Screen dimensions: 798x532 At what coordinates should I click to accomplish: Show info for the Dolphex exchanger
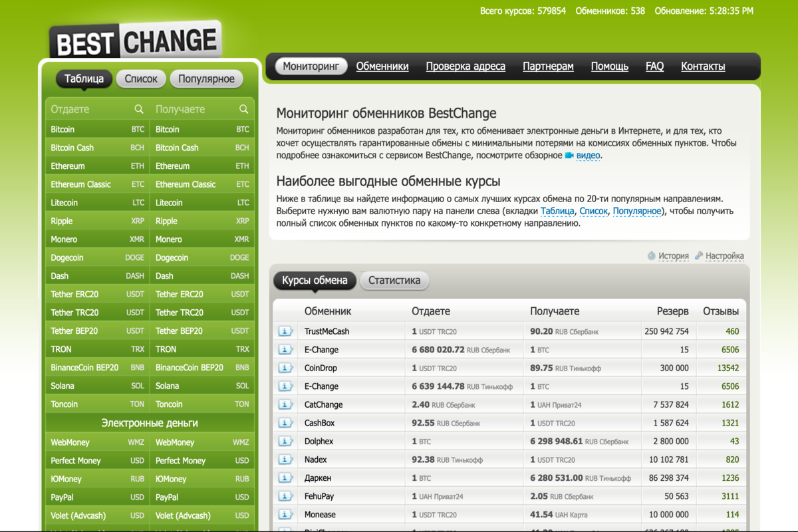(286, 441)
